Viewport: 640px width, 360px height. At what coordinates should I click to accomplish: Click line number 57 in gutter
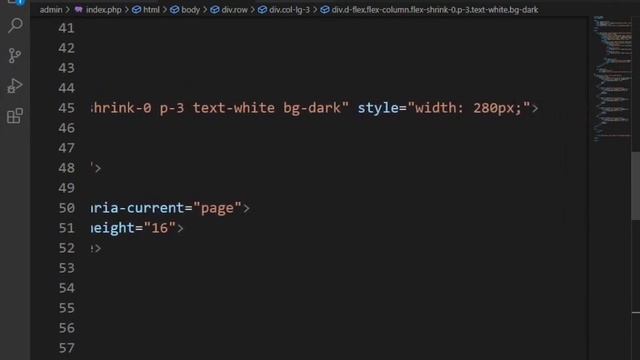point(66,348)
